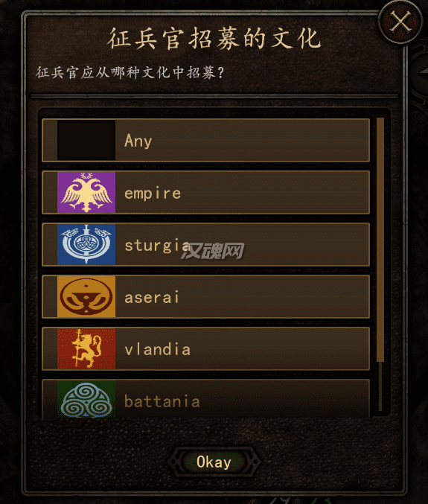This screenshot has height=504, width=428.
Task: Pick the battania text label
Action: tap(162, 401)
